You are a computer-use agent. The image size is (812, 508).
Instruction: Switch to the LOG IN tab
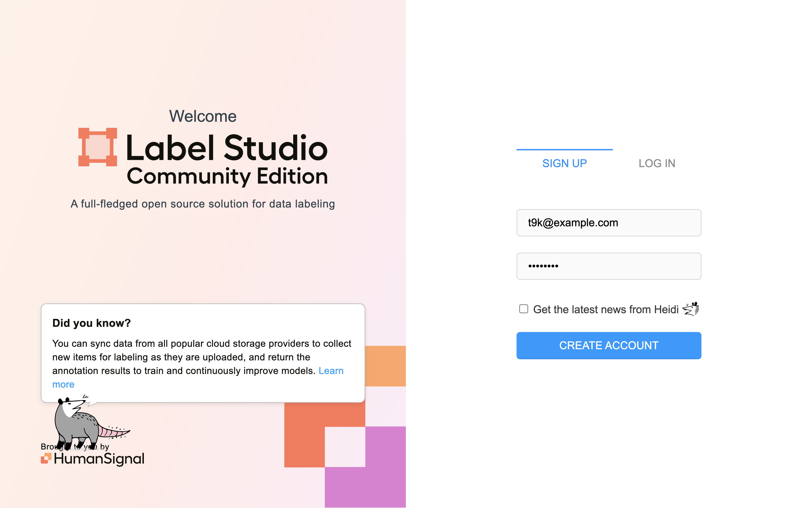click(657, 163)
